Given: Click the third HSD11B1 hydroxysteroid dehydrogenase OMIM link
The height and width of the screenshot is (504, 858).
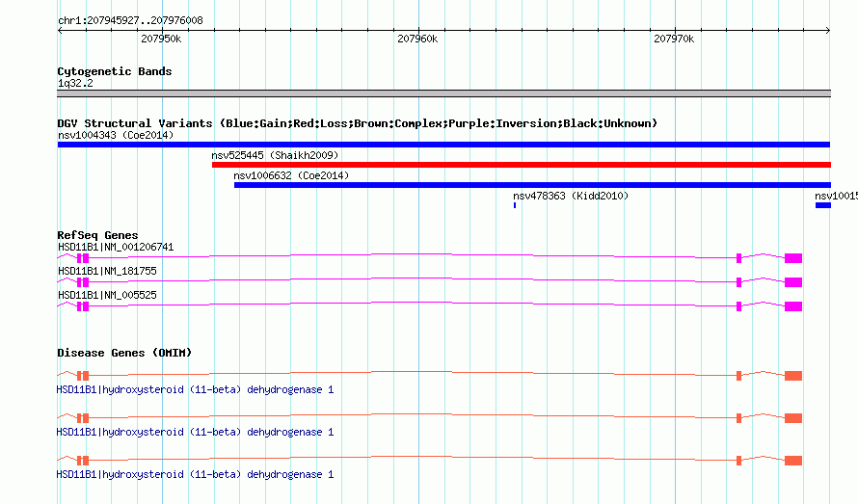Looking at the screenshot, I should (x=195, y=474).
